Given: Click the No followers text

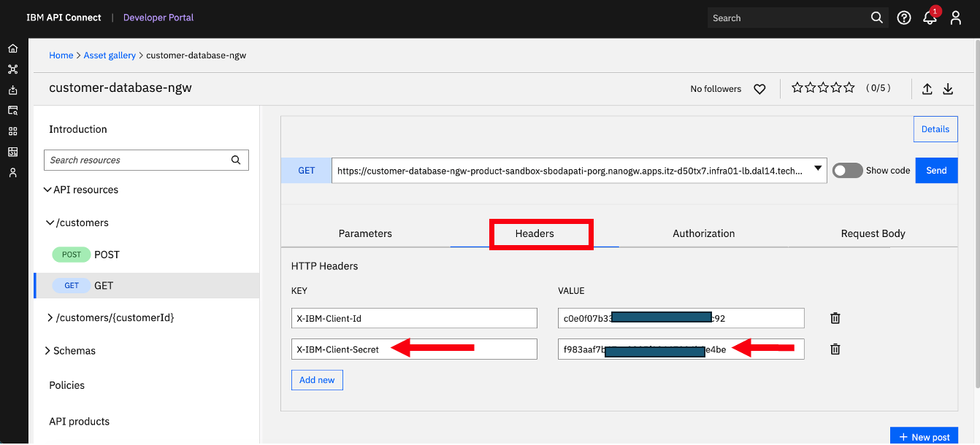Looking at the screenshot, I should tap(716, 89).
